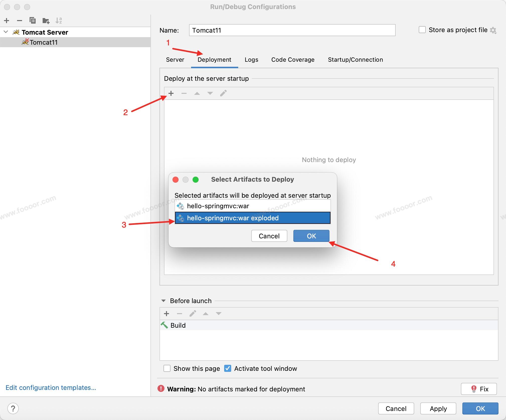The width and height of the screenshot is (506, 420).
Task: Collapse the Tomcat Server tree node
Action: click(x=6, y=32)
